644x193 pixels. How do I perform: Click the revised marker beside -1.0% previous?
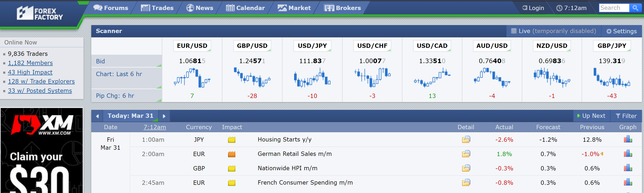pos(602,154)
